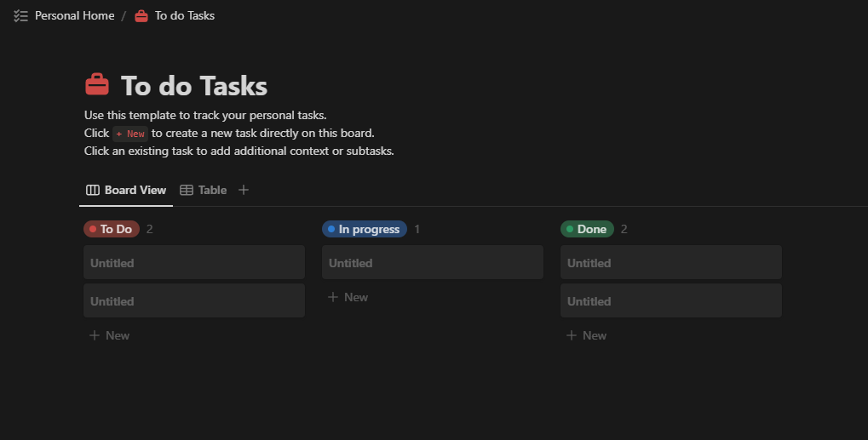Click the 'Use this template' description line
Screen dimensions: 868x440
(205, 115)
